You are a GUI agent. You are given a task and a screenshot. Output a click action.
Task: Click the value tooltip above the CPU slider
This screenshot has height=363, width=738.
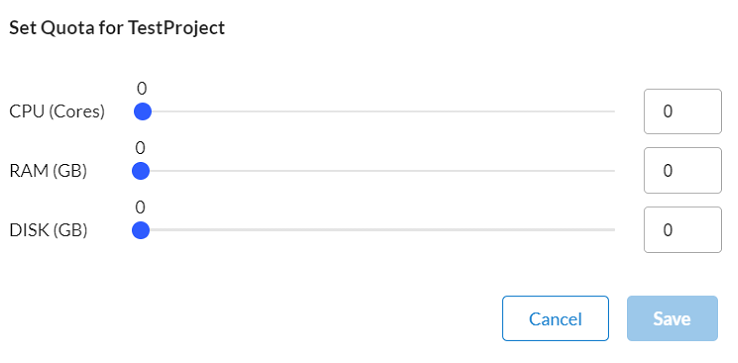pos(142,89)
